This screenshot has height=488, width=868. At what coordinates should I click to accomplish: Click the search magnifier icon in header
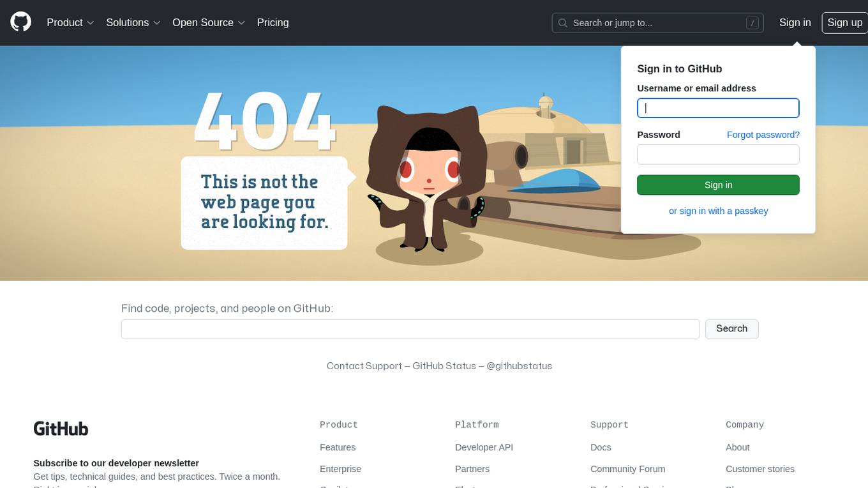pos(563,23)
